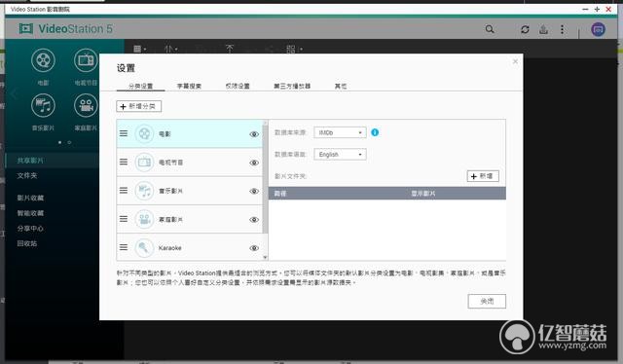Grab the reorder handle of 电影 row

pos(124,133)
